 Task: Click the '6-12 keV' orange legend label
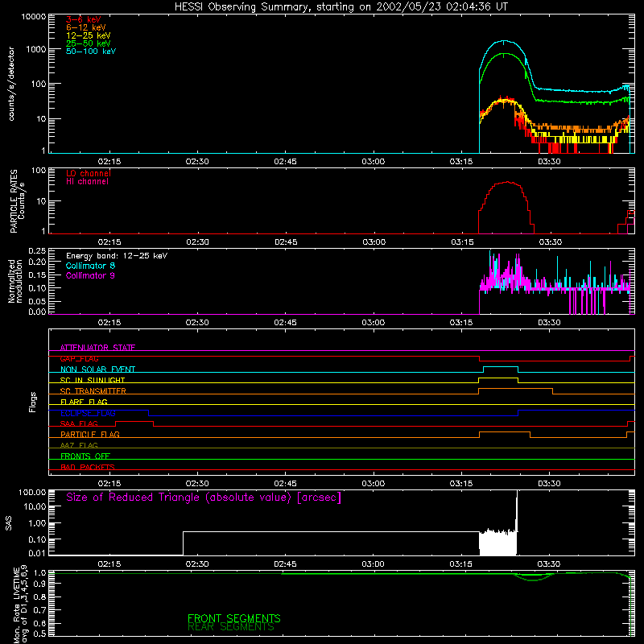click(x=86, y=27)
